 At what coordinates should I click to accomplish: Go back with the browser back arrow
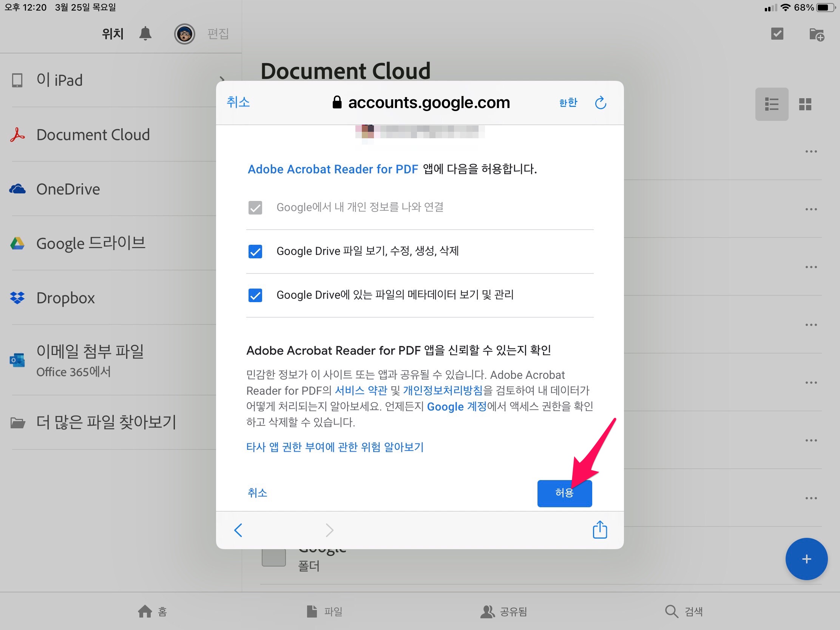[x=238, y=530]
